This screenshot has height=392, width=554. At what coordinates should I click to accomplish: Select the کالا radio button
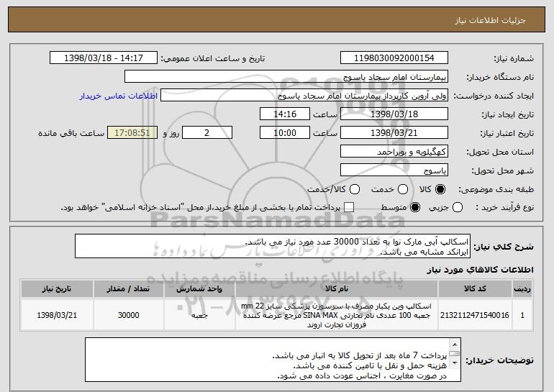click(x=440, y=189)
